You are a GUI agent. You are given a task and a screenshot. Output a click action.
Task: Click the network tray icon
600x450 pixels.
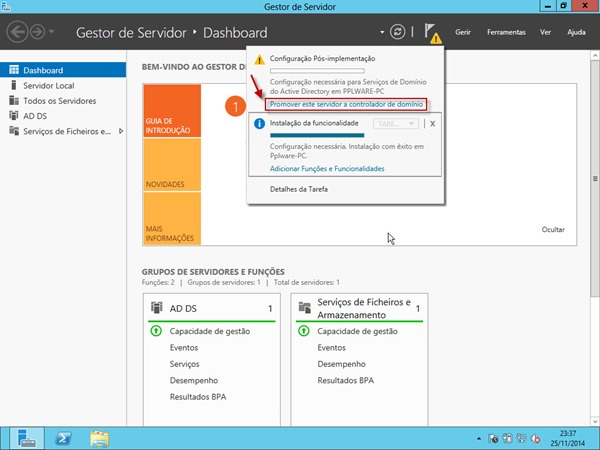521,439
